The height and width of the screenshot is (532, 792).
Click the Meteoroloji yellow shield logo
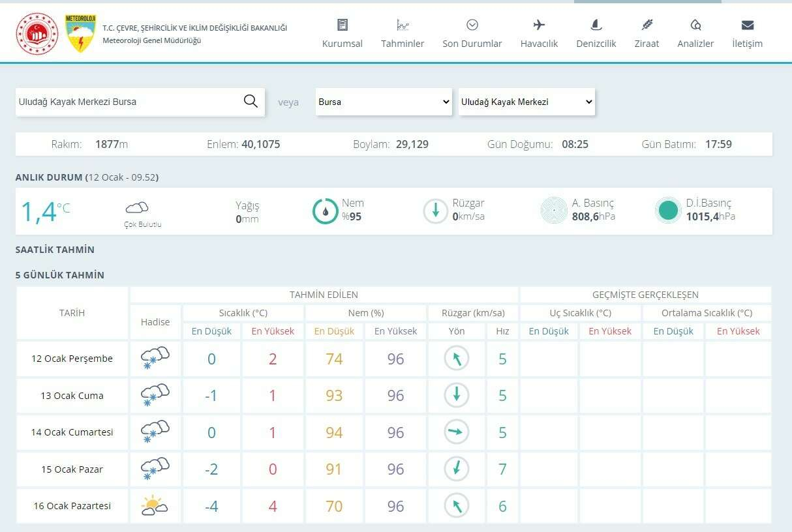click(82, 33)
